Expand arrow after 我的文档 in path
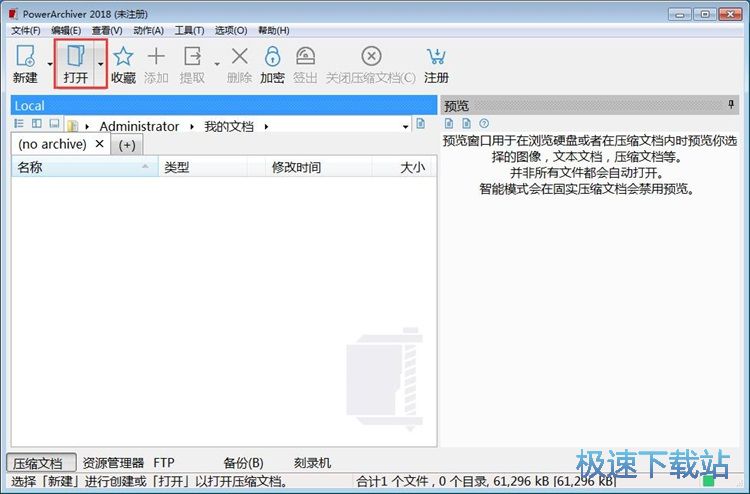750x494 pixels. (x=266, y=127)
